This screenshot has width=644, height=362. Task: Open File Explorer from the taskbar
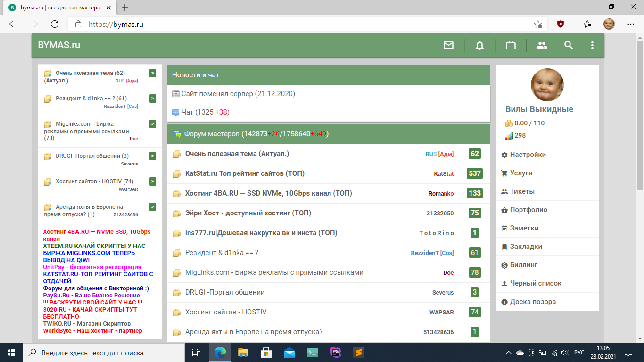click(243, 353)
